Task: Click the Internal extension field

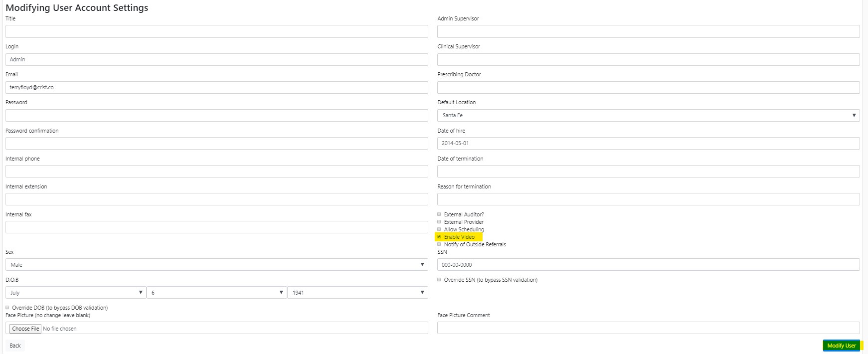Action: tap(216, 199)
